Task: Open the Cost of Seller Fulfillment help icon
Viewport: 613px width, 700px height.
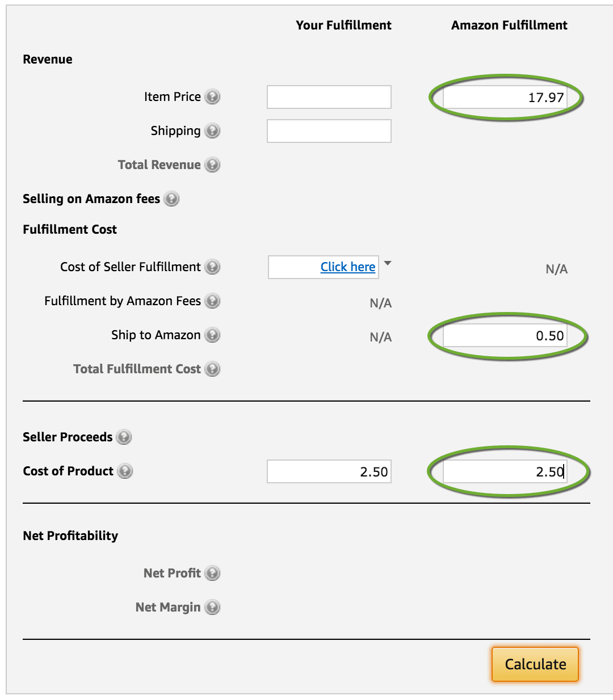Action: point(212,267)
